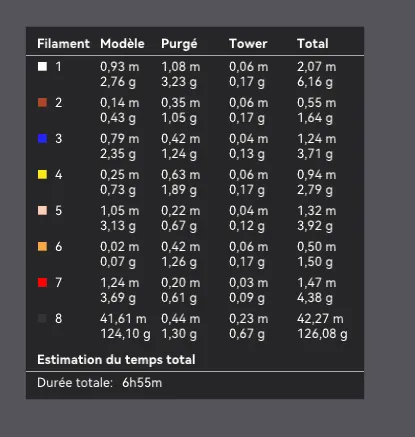Click the model length 0,14 m
The height and width of the screenshot is (437, 415).
tap(120, 103)
